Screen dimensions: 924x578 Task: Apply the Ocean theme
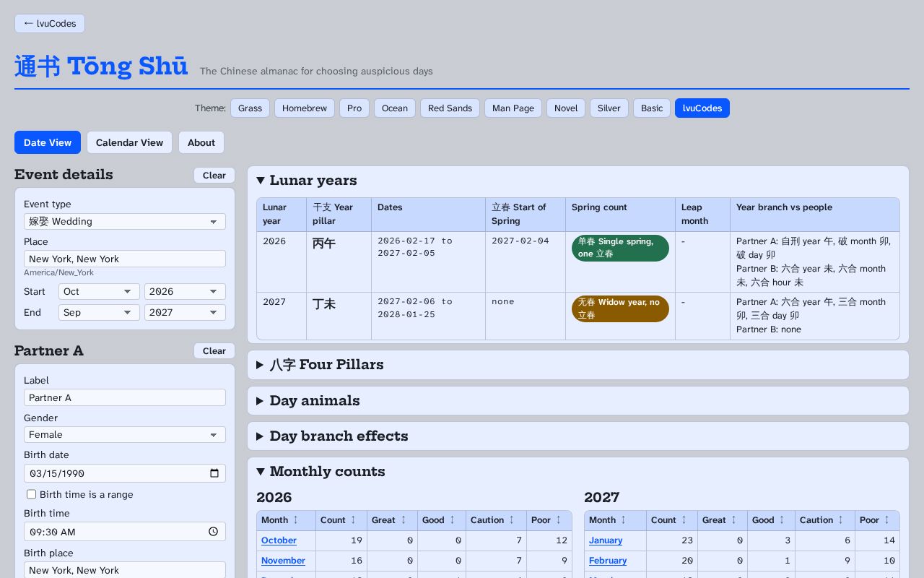[395, 108]
